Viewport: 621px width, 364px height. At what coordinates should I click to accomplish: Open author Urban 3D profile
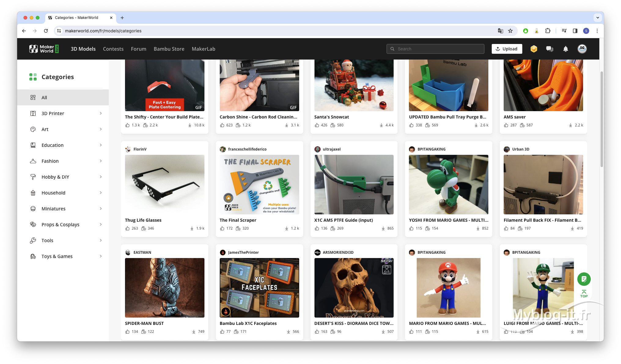tap(521, 149)
